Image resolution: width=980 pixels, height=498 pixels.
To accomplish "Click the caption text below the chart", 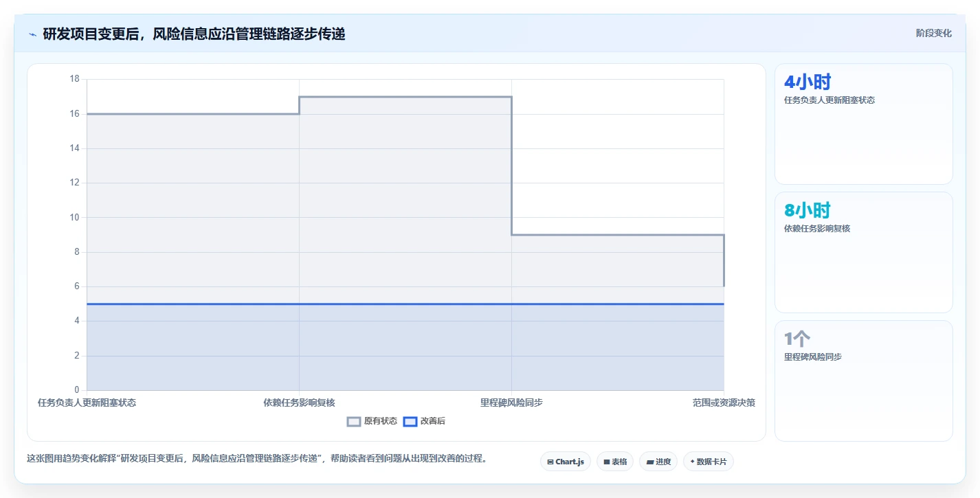I will click(x=258, y=458).
